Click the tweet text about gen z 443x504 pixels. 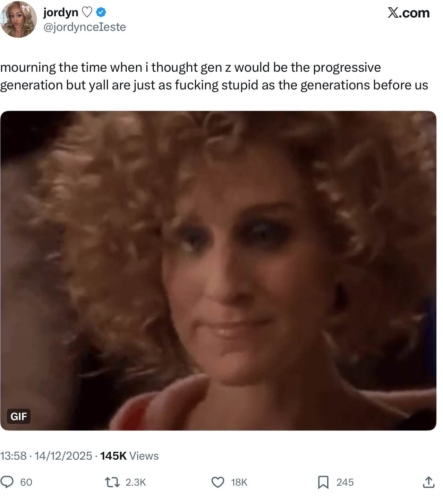(214, 76)
